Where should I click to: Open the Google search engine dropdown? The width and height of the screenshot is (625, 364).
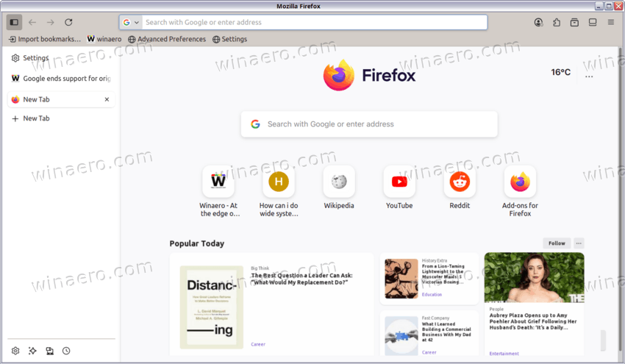(x=131, y=22)
